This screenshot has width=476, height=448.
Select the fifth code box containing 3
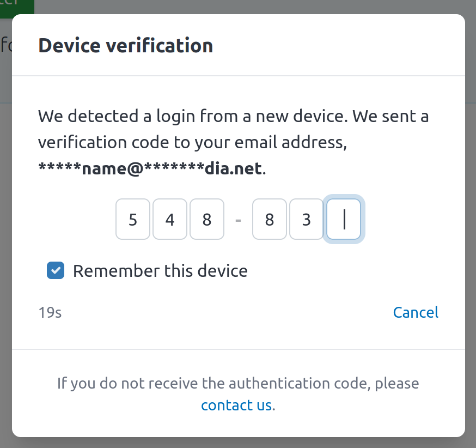306,219
